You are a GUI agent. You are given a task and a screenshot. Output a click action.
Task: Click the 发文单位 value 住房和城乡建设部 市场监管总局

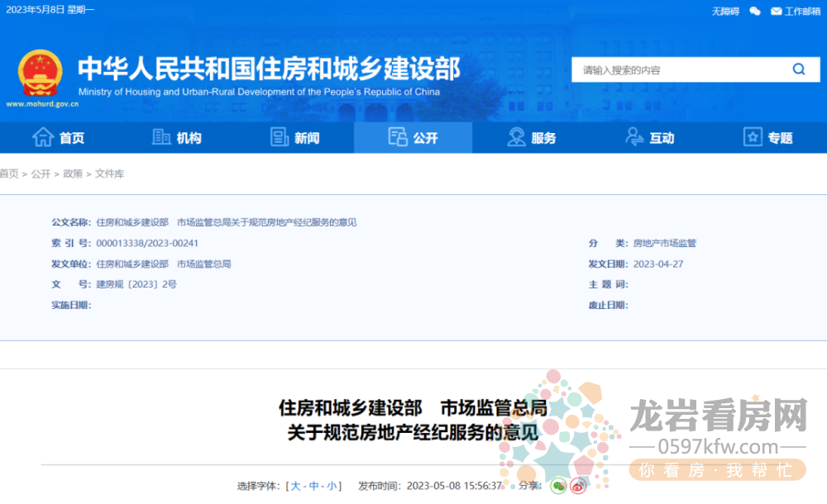point(164,264)
